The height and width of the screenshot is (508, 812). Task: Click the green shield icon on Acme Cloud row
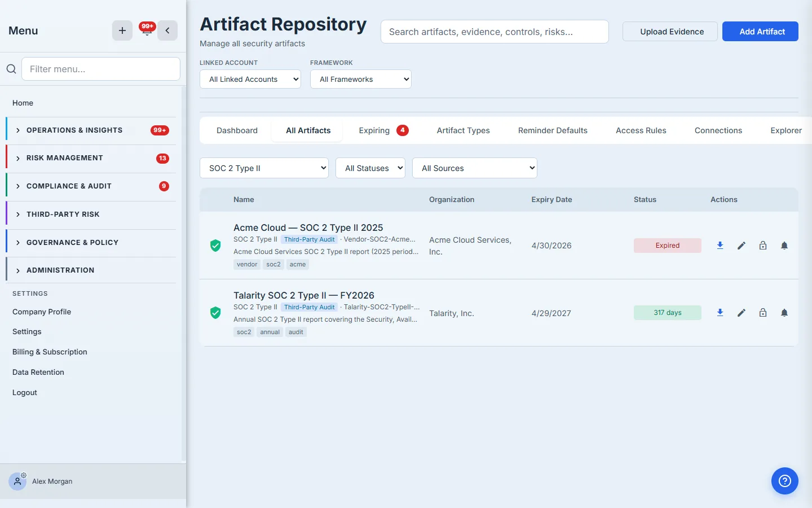tap(215, 246)
